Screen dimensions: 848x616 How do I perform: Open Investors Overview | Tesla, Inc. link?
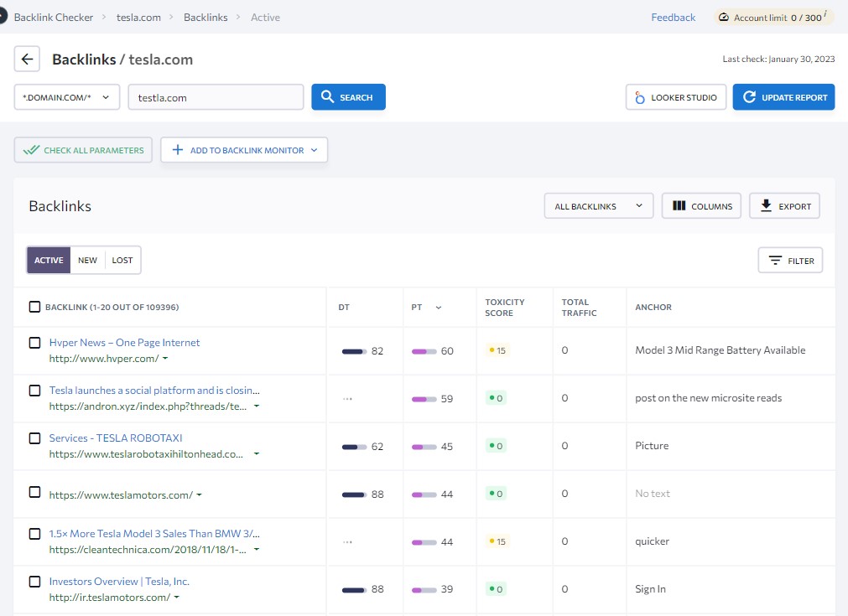tap(119, 582)
